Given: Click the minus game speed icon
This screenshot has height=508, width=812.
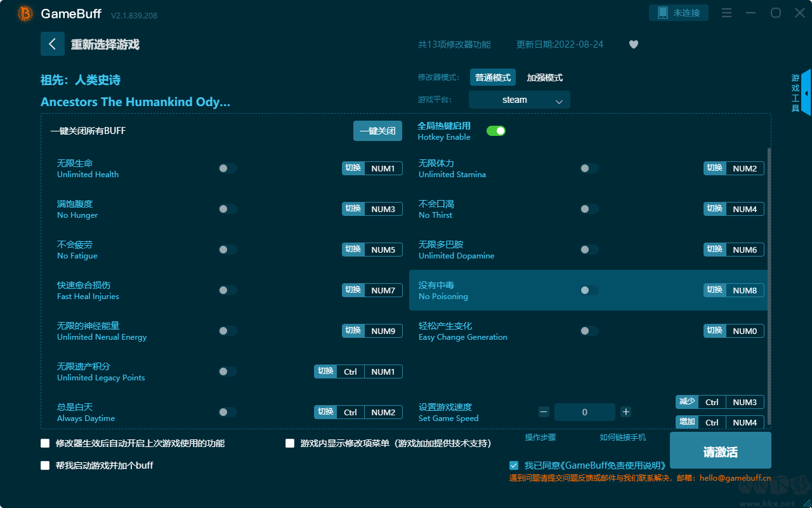Looking at the screenshot, I should point(544,412).
